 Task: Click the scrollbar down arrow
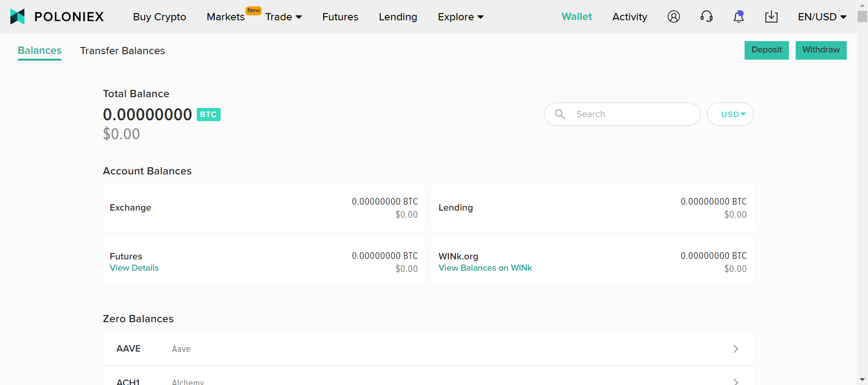(x=862, y=380)
